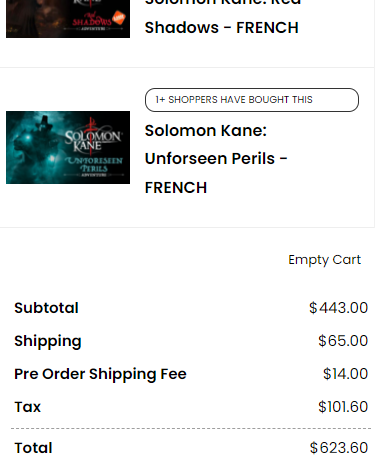Click the $65.00 shipping amount
The width and height of the screenshot is (375, 463).
[343, 341]
